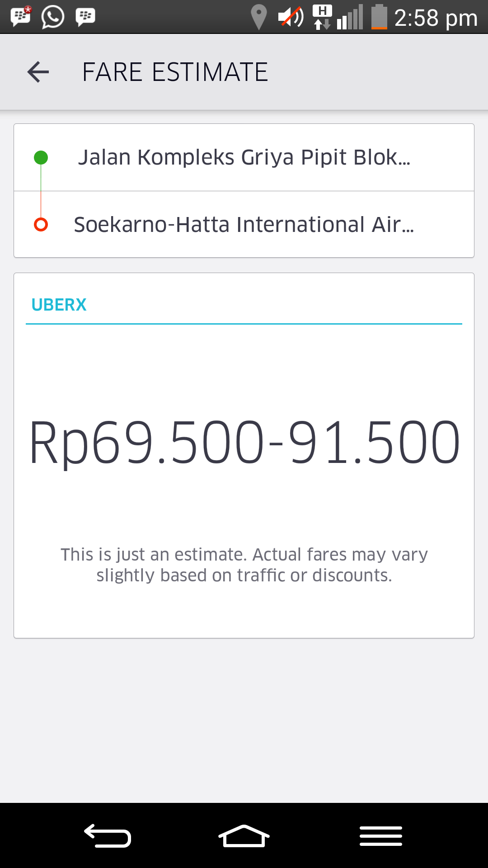The width and height of the screenshot is (488, 868).
Task: Edit destination Soekarno-Hatta International Airport
Action: (244, 224)
